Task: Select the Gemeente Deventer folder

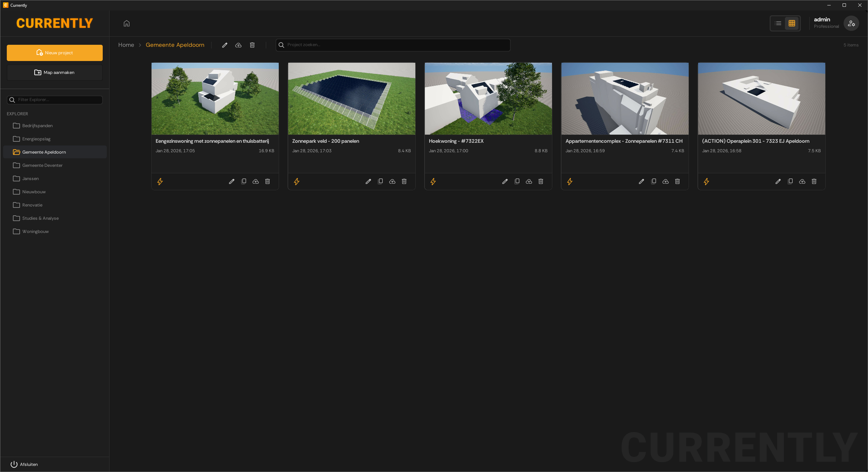Action: tap(42, 165)
